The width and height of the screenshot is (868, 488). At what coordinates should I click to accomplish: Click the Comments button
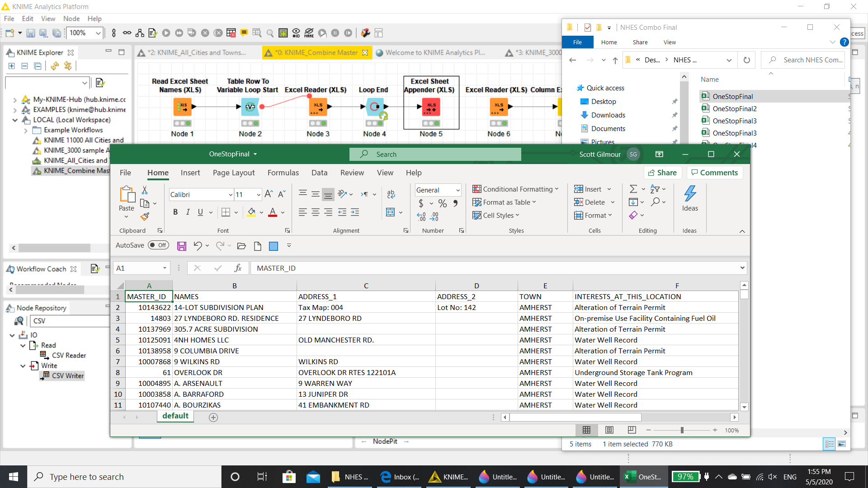coord(714,173)
